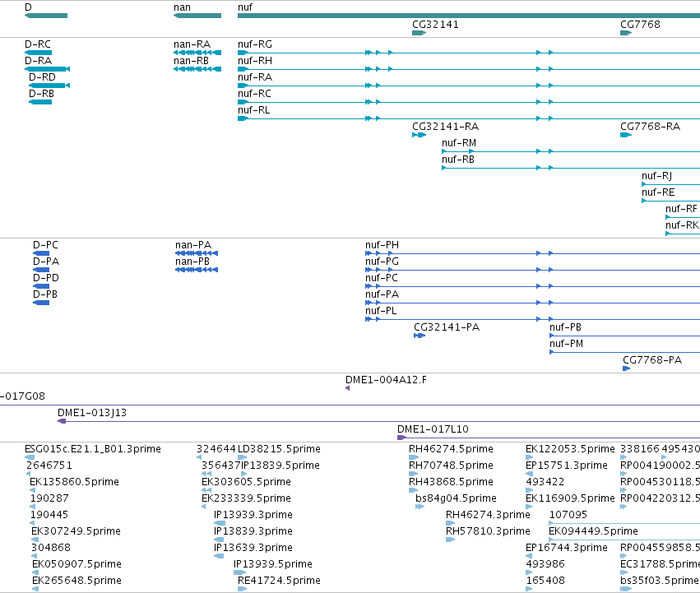Click the nuf-PB protein label
Viewport: 700px width, 593px height.
(x=566, y=327)
